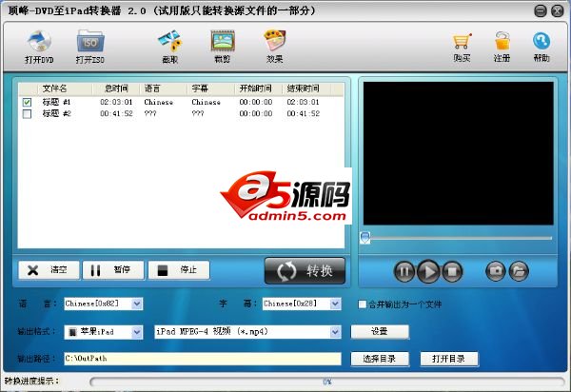Minimize the converter window
571x392 pixels.
[x=541, y=11]
